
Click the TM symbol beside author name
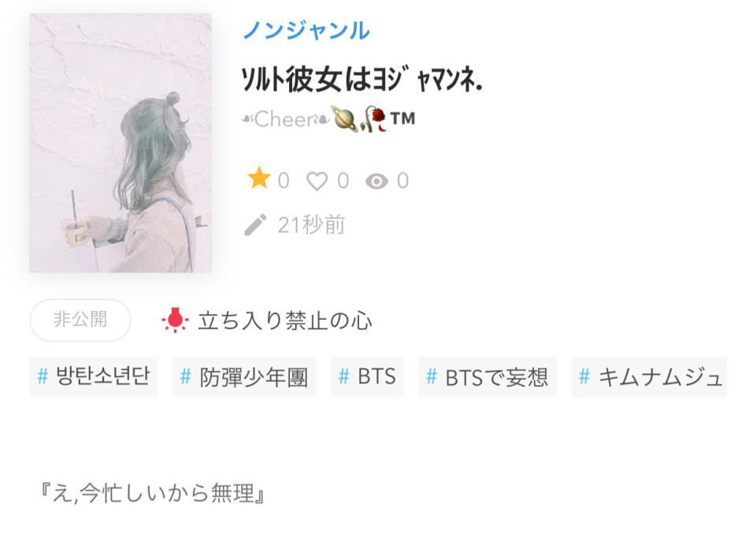pos(402,118)
